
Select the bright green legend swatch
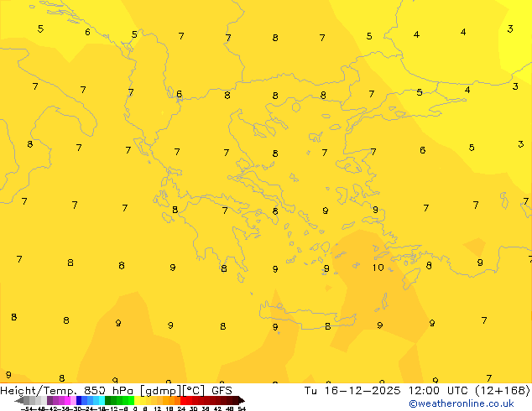pos(131,400)
